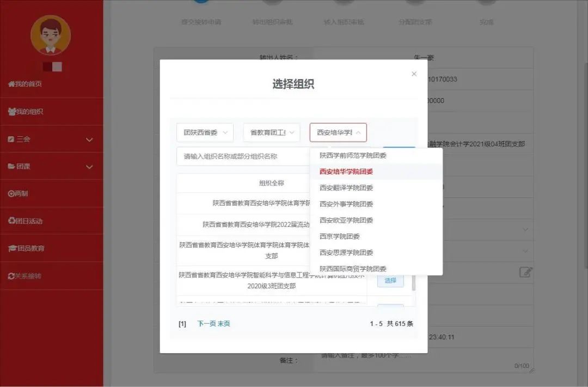Expand the 团课 sidebar menu
Image resolution: width=588 pixels, height=387 pixels.
[x=51, y=167]
